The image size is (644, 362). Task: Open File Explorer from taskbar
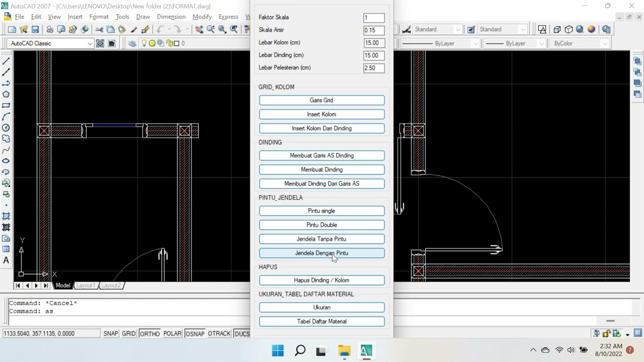click(344, 350)
